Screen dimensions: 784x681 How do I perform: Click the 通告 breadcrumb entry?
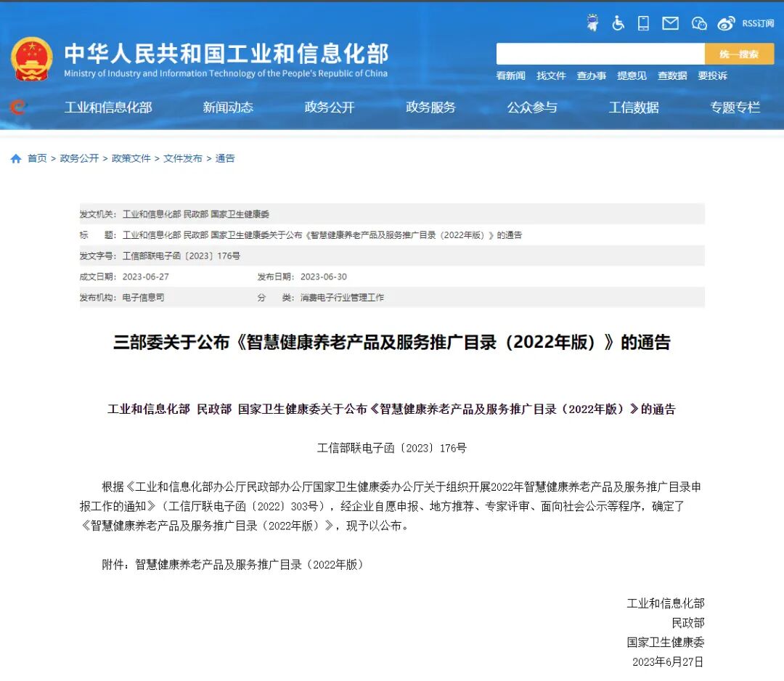[x=225, y=158]
